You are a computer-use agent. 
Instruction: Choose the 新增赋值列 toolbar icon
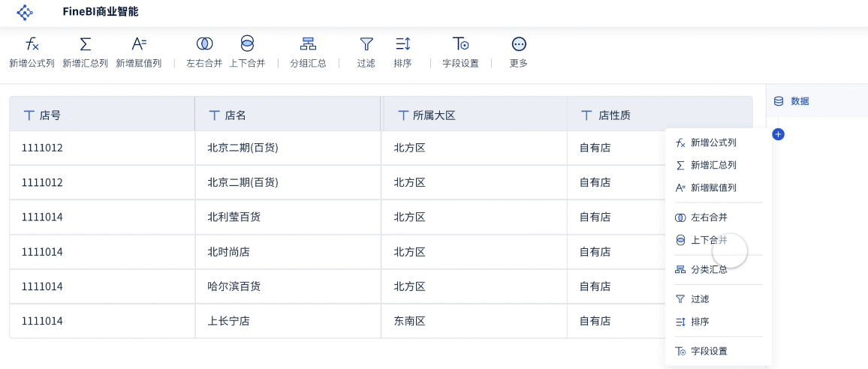point(138,43)
